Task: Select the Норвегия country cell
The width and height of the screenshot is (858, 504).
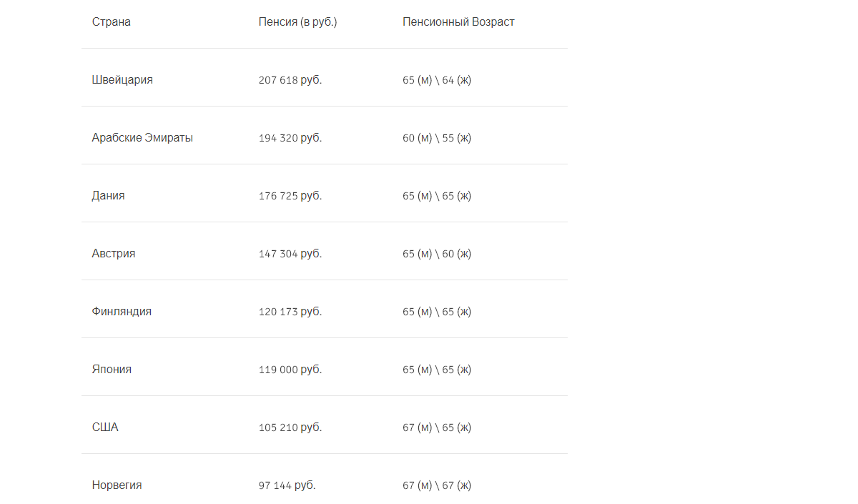Action: pos(117,485)
